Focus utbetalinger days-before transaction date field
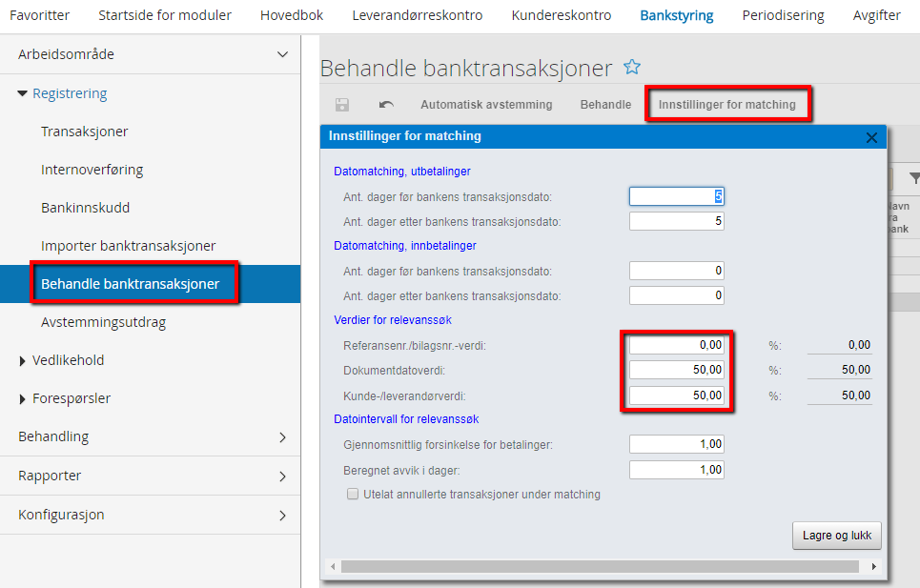 pyautogui.click(x=677, y=196)
